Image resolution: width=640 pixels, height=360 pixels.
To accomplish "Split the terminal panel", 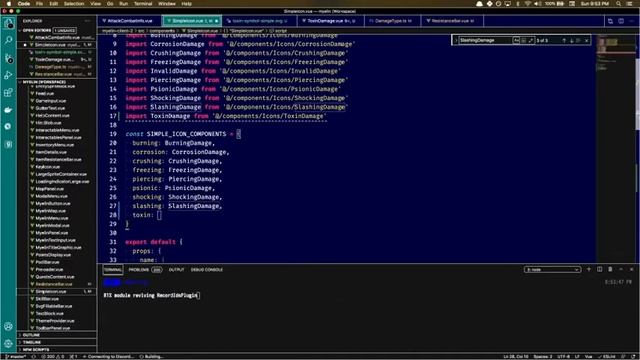I will tap(599, 269).
